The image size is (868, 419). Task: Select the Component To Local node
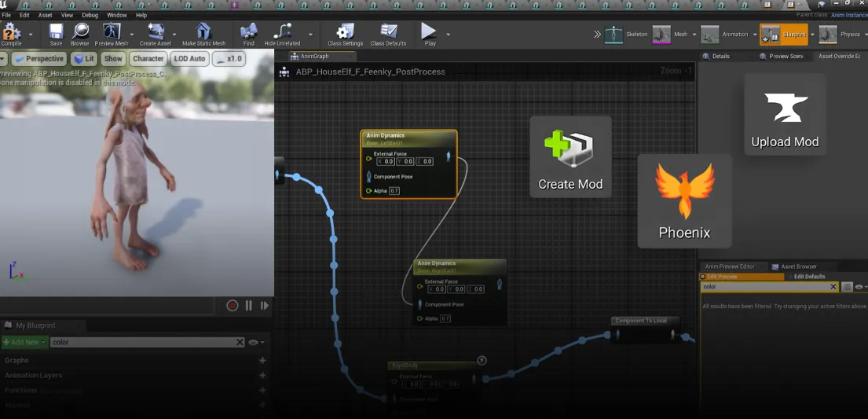click(x=645, y=330)
